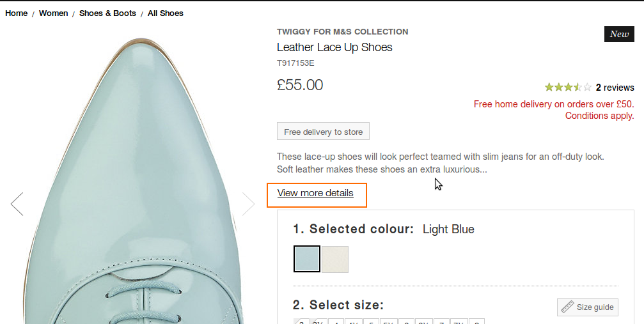
Task: Show the next product image
Action: (x=249, y=204)
